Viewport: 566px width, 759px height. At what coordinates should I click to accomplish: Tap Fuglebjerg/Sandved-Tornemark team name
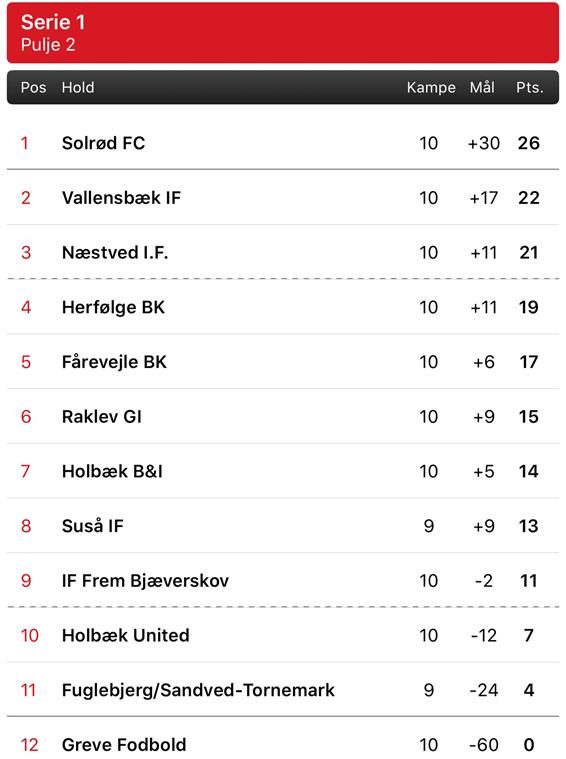click(198, 690)
